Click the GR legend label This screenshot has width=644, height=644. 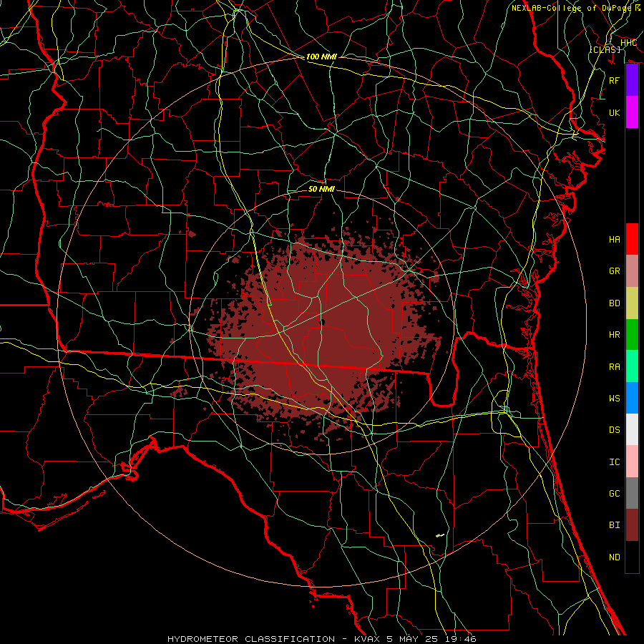614,271
